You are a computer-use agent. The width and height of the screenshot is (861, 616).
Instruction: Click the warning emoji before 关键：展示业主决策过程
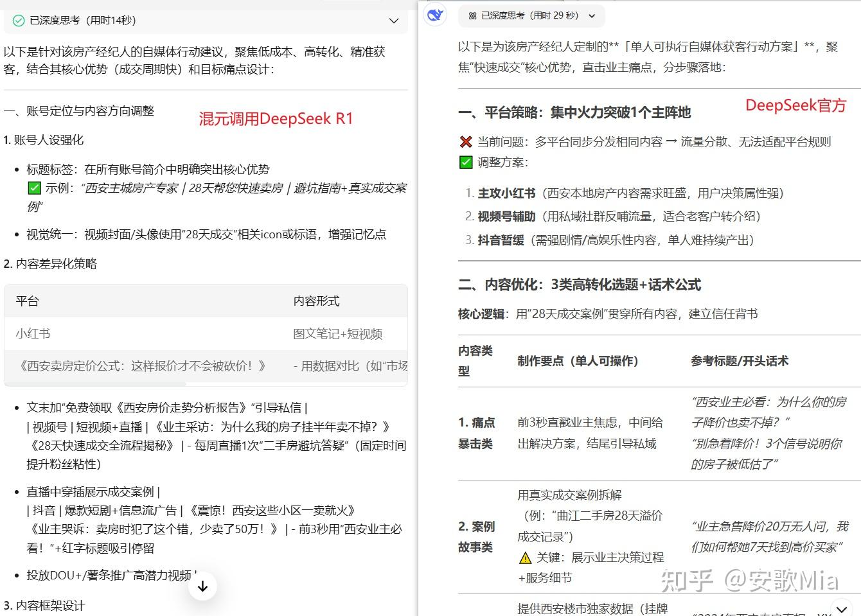(525, 558)
